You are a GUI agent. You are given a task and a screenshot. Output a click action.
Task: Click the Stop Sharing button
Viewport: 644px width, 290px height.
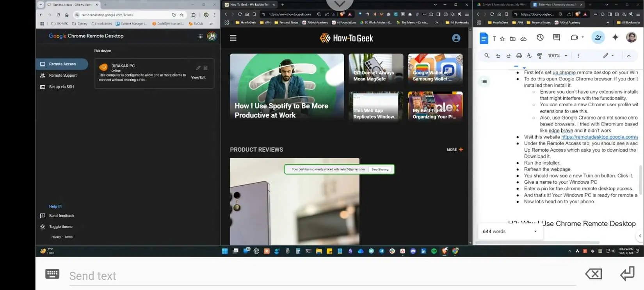380,169
